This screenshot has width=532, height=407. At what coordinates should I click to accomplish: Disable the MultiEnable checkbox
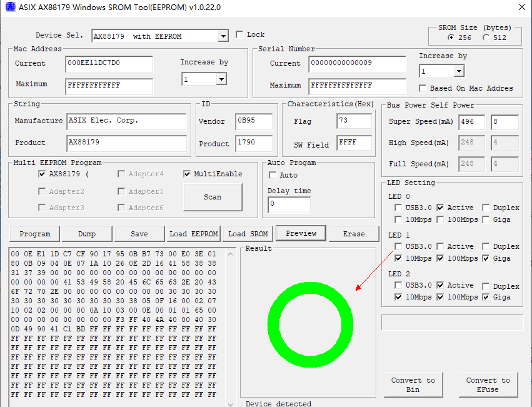point(187,174)
